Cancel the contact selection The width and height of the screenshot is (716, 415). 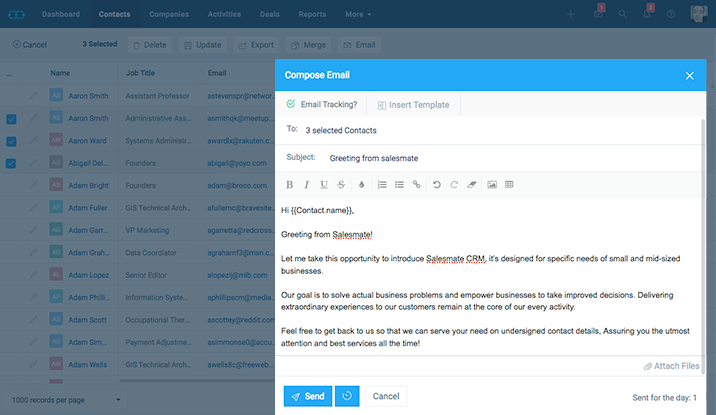point(30,45)
